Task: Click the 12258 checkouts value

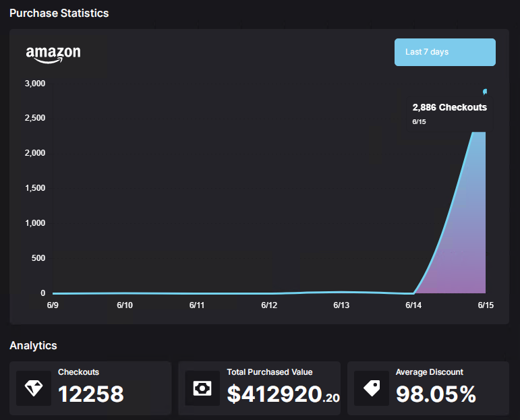Action: tap(91, 394)
